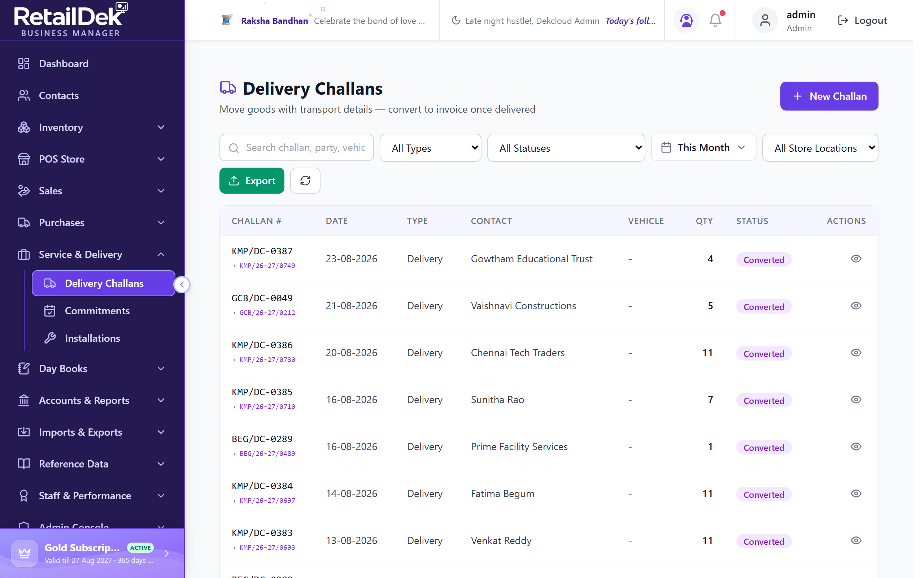The image size is (924, 578).
Task: Click the refresh list icon button
Action: pos(305,180)
